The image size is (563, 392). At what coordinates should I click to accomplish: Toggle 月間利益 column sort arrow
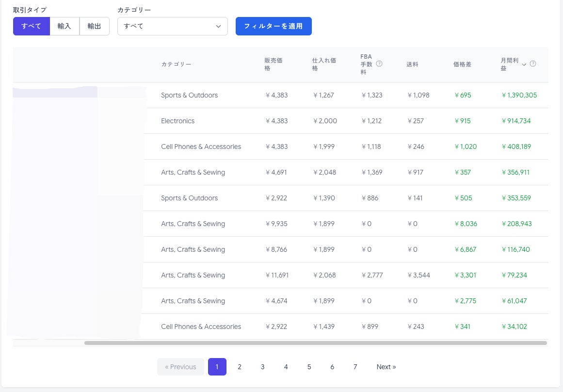[x=524, y=65]
